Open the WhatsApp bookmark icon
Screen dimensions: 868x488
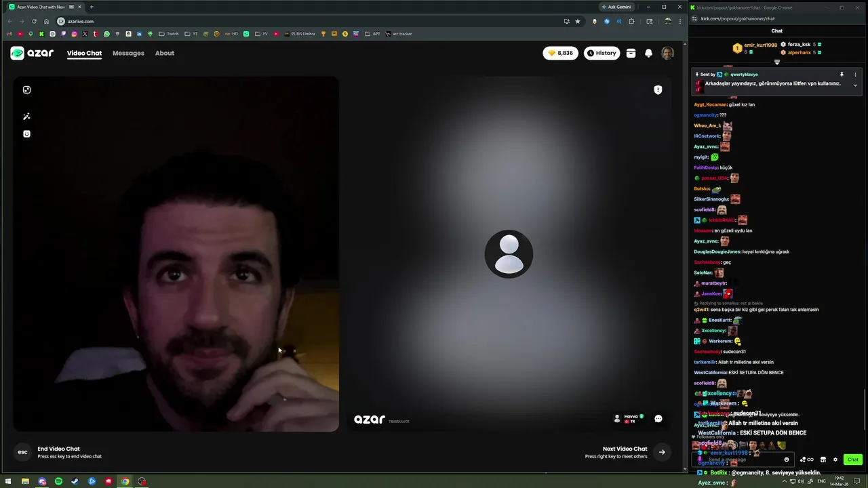(106, 34)
